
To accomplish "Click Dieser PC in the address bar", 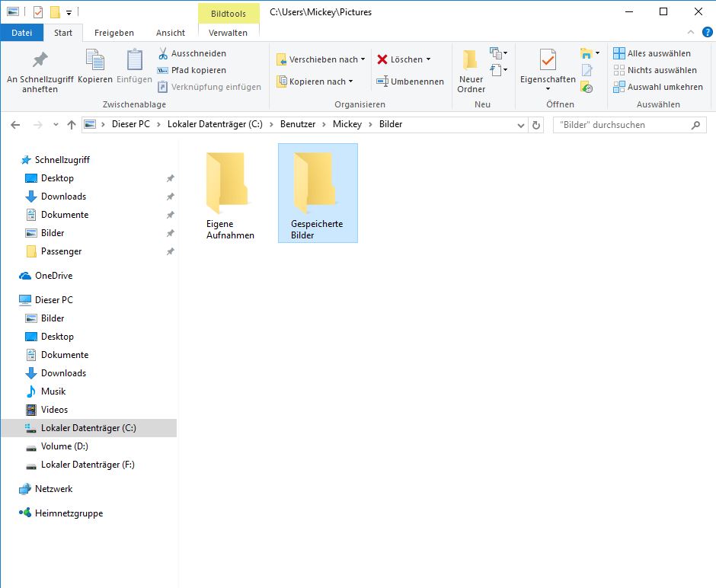I will click(x=130, y=124).
